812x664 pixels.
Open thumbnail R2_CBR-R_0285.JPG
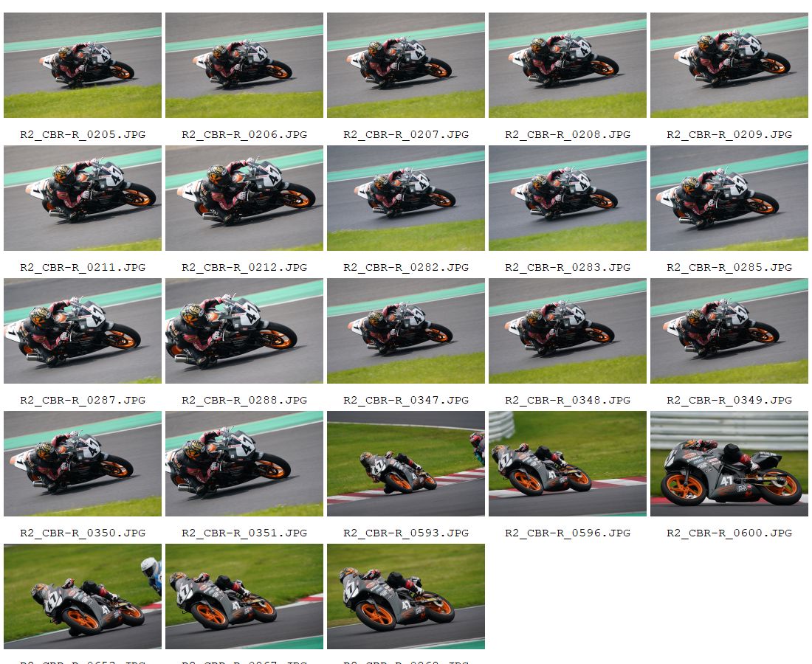729,198
